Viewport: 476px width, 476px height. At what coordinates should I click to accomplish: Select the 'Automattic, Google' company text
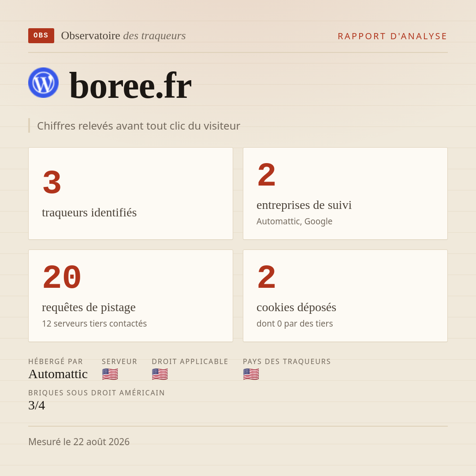pos(294,221)
